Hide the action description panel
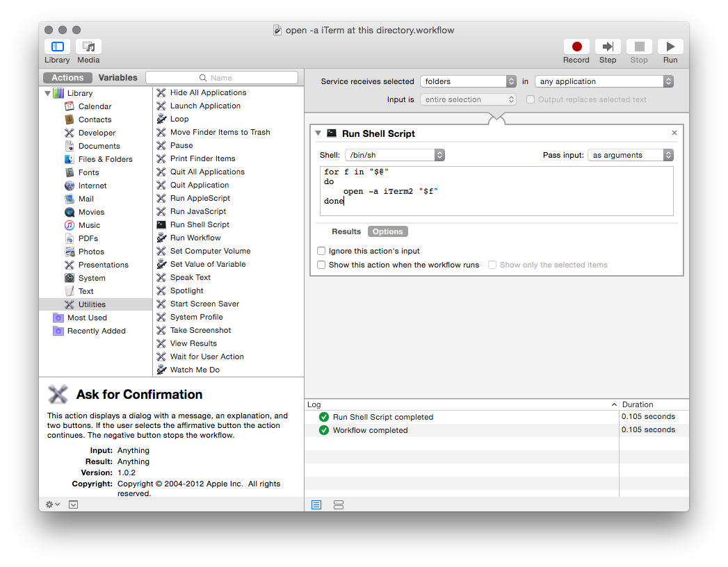 (74, 504)
